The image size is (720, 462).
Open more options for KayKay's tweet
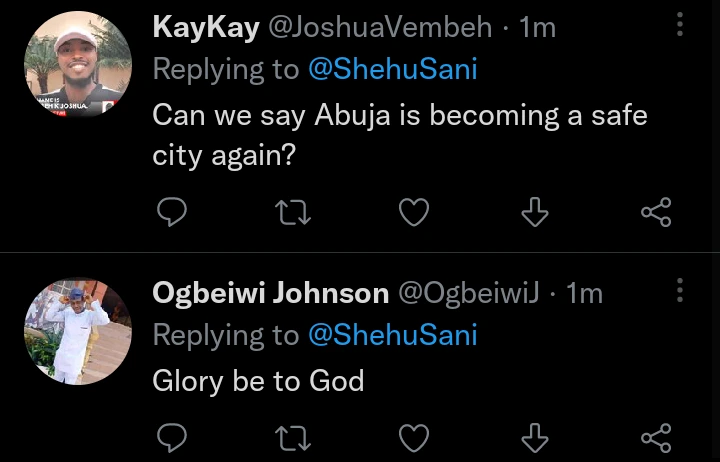pos(680,25)
